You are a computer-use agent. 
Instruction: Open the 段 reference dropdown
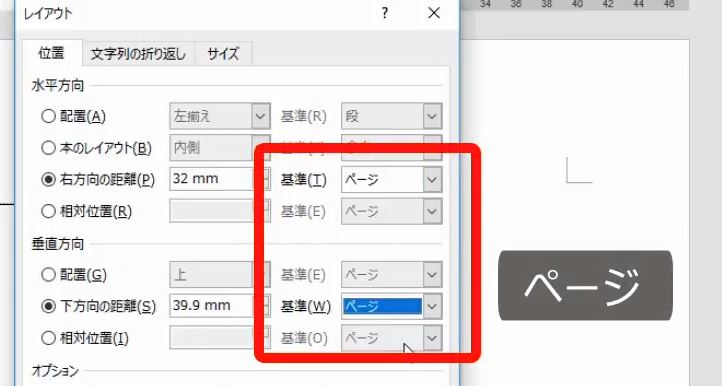click(432, 116)
